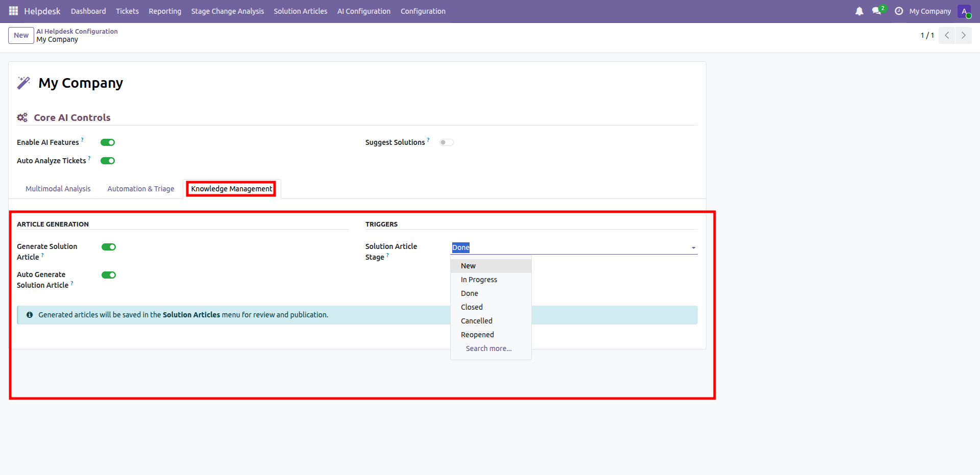Viewport: 980px width, 475px height.
Task: Open the Solution Articles menu
Action: [x=301, y=11]
